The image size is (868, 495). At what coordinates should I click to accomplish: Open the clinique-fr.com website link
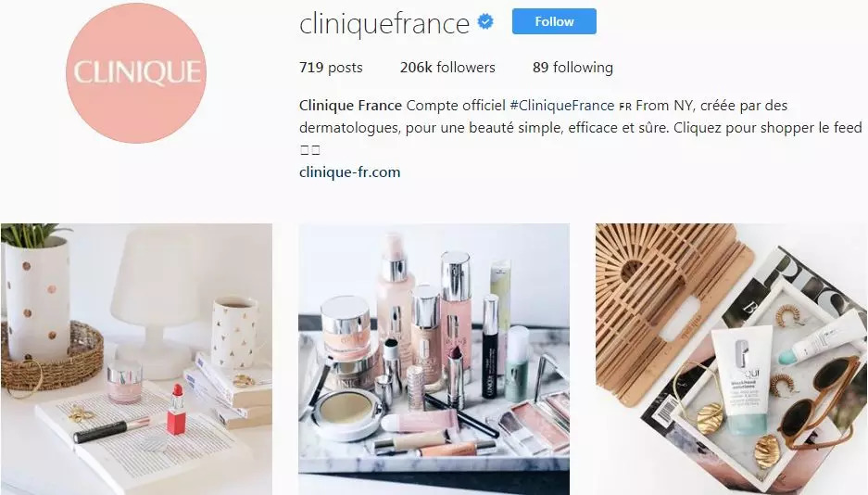[349, 172]
